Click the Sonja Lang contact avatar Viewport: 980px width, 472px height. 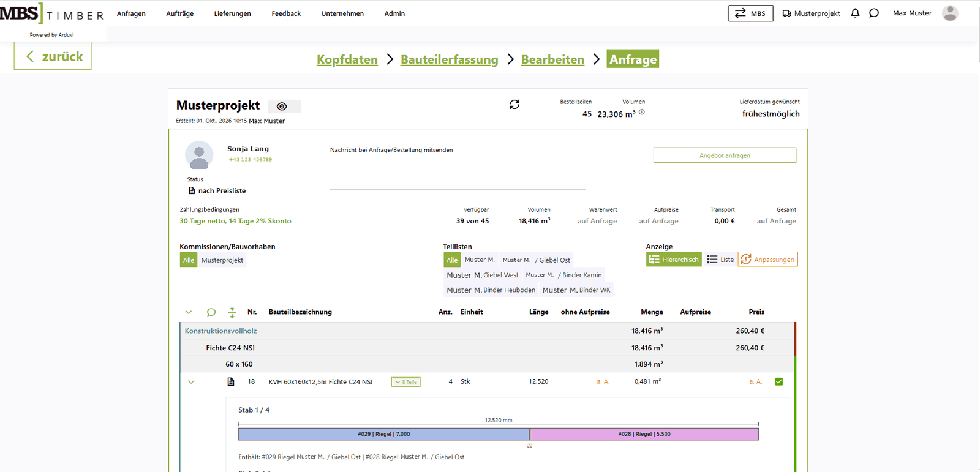coord(199,155)
